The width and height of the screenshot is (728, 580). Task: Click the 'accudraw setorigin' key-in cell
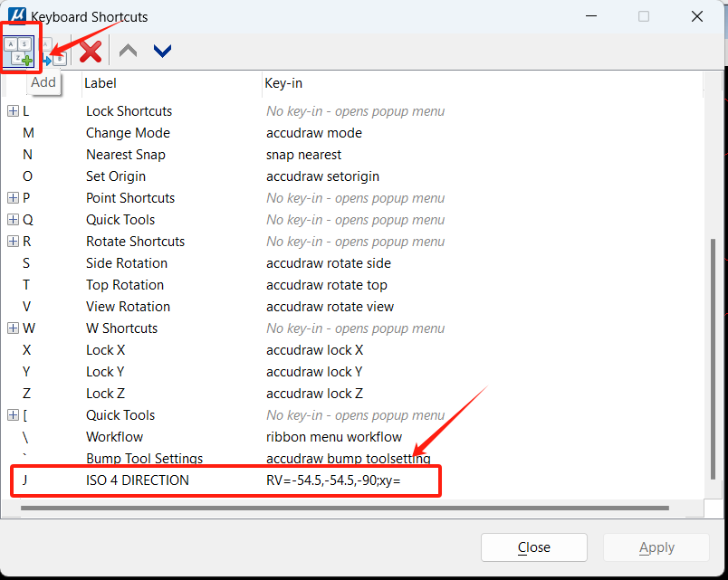(x=322, y=176)
